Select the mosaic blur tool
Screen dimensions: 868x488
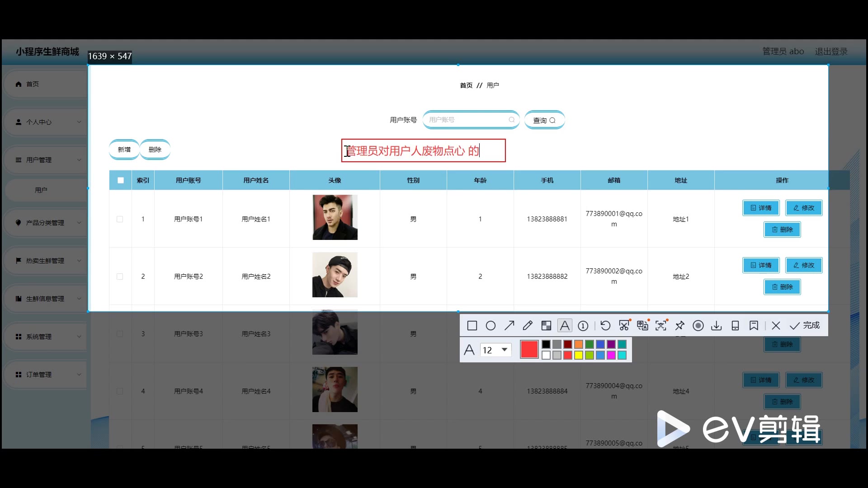[x=546, y=326]
